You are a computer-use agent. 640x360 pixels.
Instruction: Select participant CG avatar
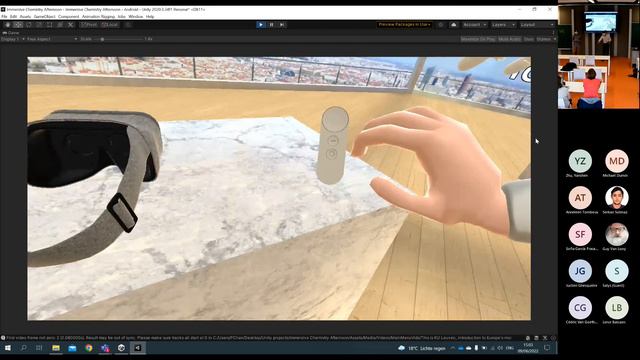pyautogui.click(x=580, y=308)
